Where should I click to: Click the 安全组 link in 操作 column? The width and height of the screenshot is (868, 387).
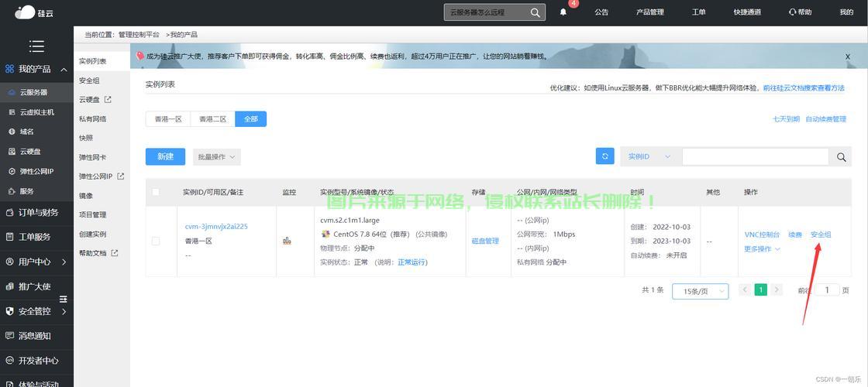tap(821, 235)
